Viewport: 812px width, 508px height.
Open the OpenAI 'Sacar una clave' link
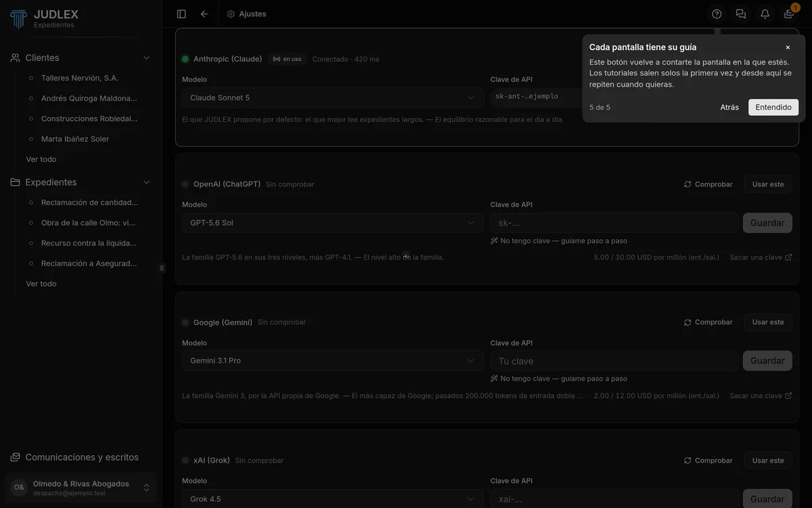click(x=761, y=257)
